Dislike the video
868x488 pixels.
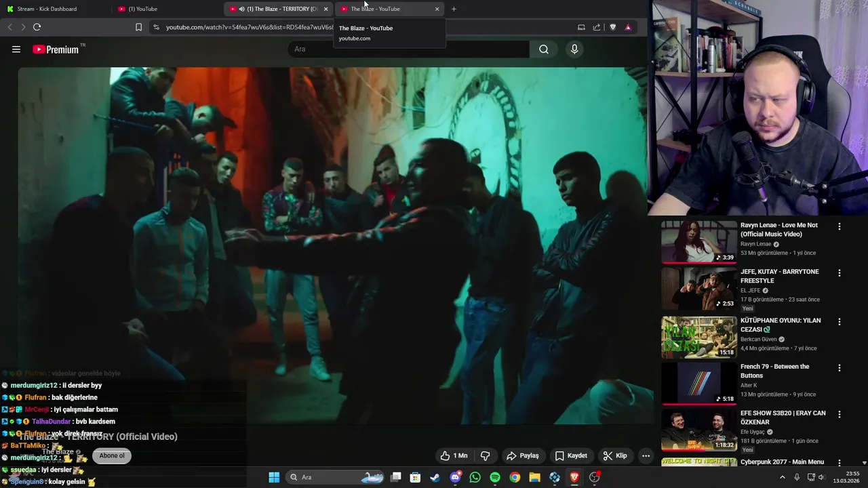coord(485,456)
